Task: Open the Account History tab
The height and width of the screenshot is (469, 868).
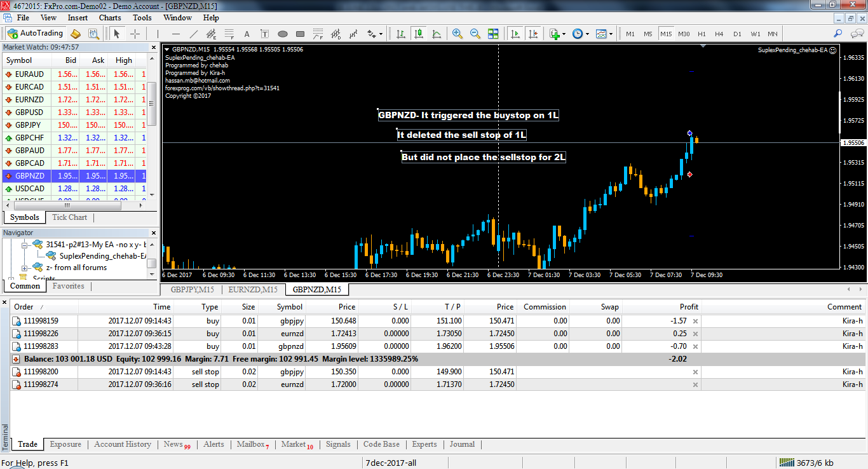Action: tap(123, 444)
